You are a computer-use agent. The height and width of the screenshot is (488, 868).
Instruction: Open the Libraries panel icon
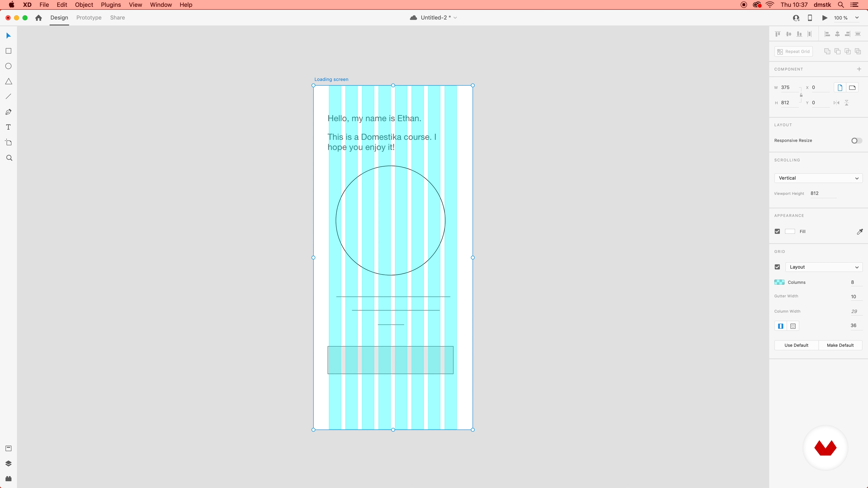click(8, 448)
